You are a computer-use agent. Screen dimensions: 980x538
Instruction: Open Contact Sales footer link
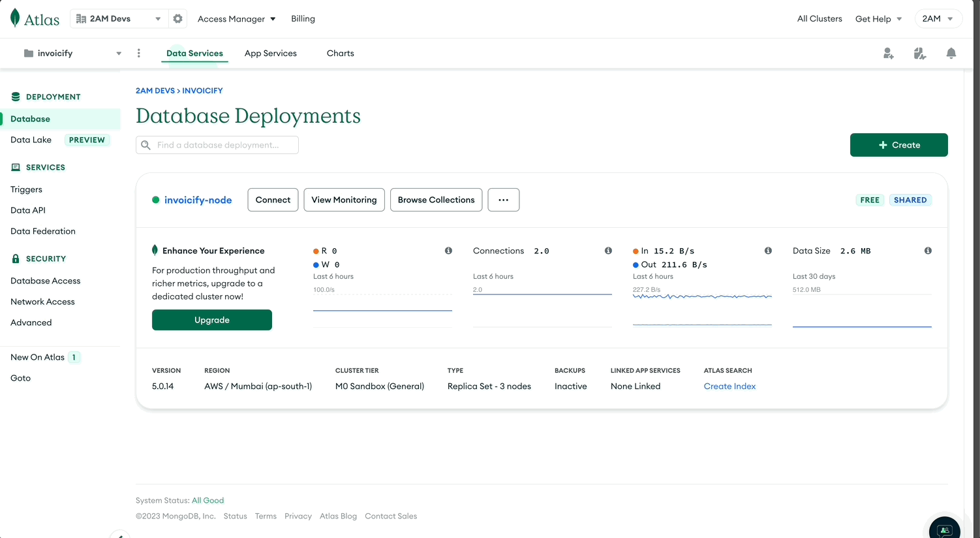[391, 516]
